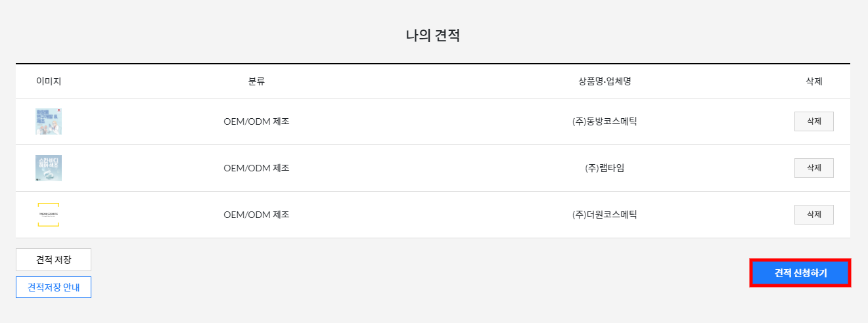Open the (주)랩타임 product thumbnail image
The width and height of the screenshot is (868, 323).
(49, 168)
